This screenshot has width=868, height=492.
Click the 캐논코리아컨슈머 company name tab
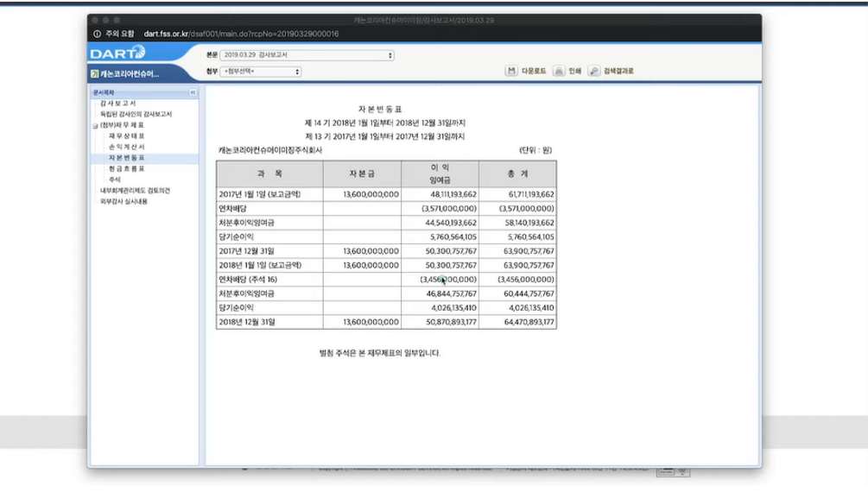[130, 73]
